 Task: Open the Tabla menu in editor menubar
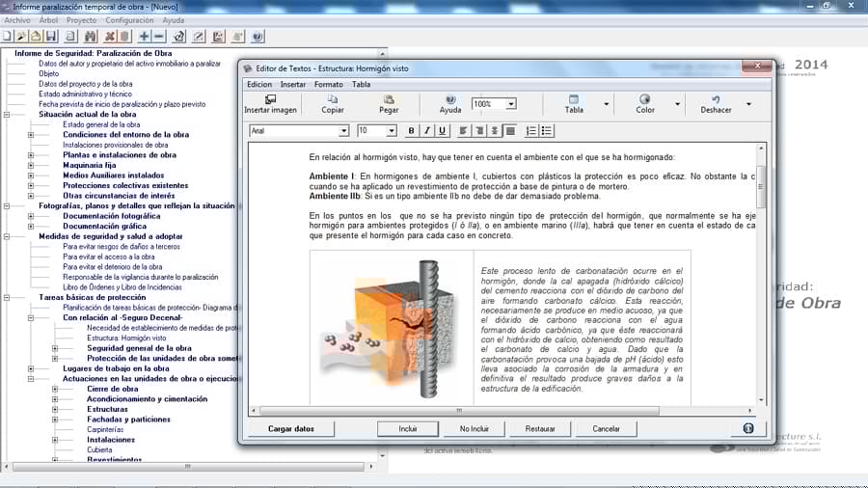click(x=361, y=85)
